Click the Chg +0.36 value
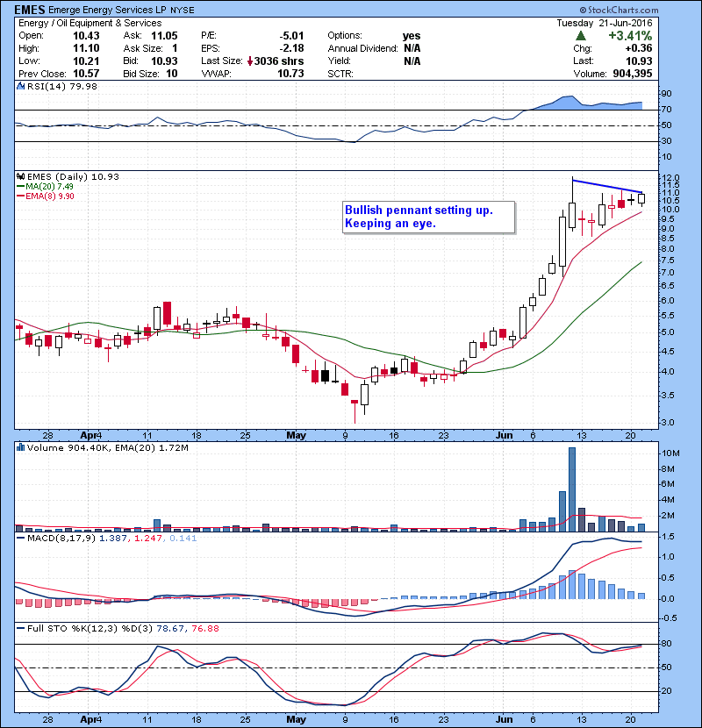702x728 pixels. (x=639, y=48)
